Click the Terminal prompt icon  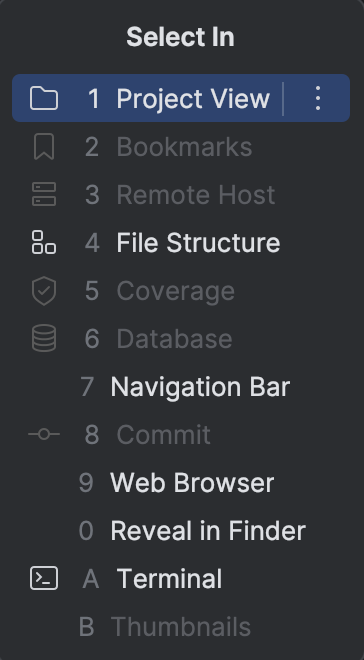(x=44, y=578)
